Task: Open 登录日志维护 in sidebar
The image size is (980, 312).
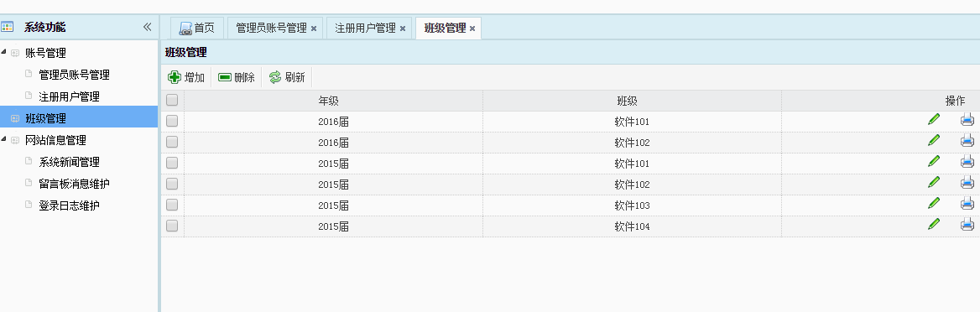Action: click(x=70, y=205)
